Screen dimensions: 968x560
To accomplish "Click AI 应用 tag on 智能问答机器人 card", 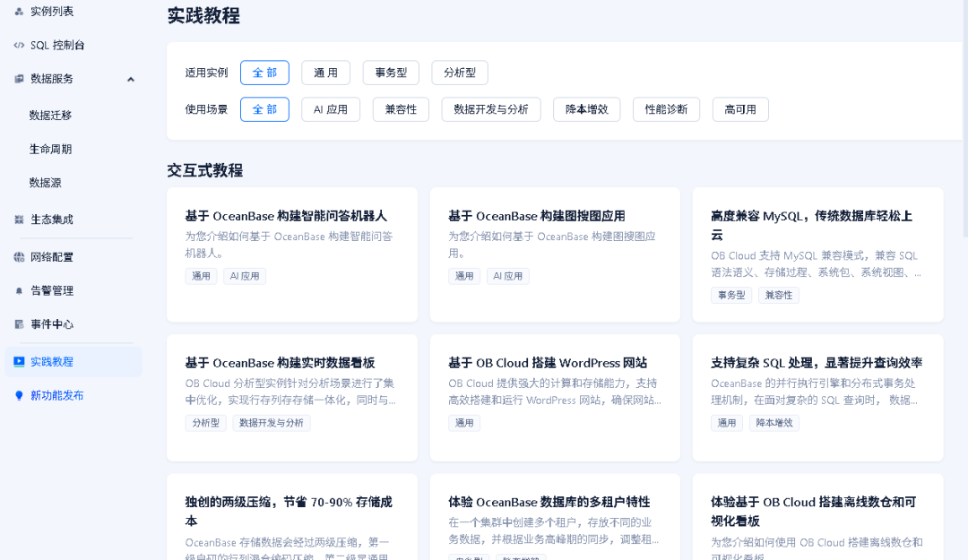I will tap(245, 276).
